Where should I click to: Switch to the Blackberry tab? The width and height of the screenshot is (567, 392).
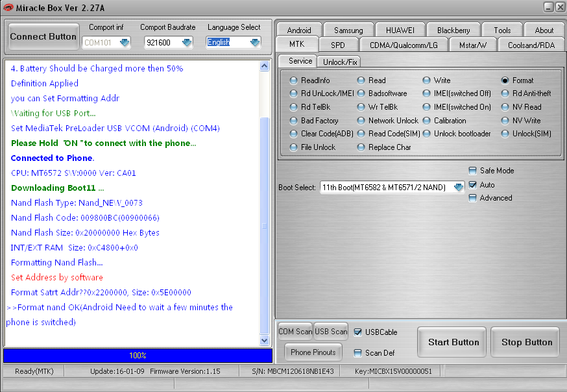pyautogui.click(x=453, y=30)
